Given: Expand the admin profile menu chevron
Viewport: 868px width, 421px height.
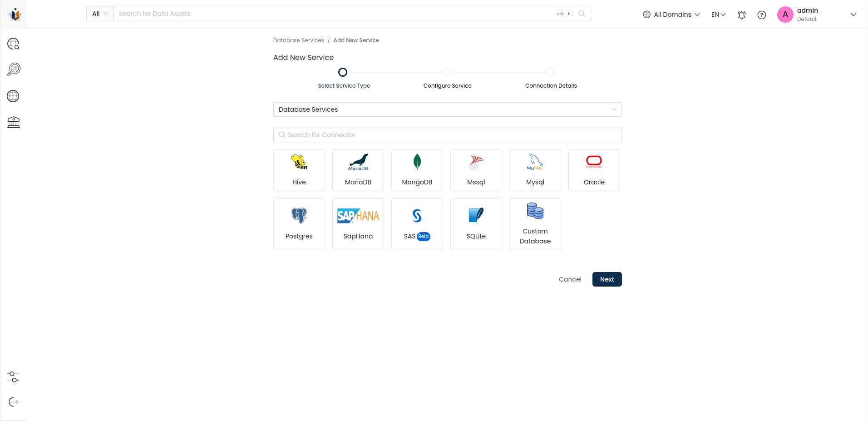Looking at the screenshot, I should [853, 15].
